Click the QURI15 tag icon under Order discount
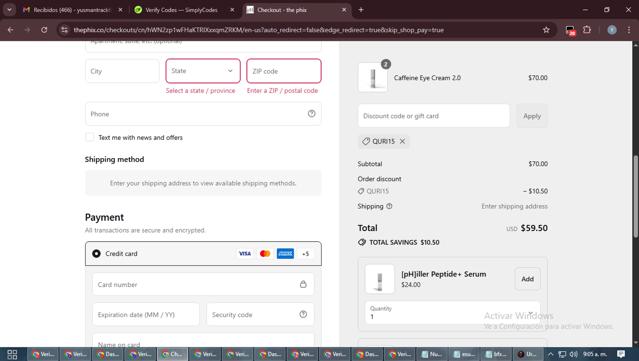Screen dimensions: 639x361 [x=361, y=191]
